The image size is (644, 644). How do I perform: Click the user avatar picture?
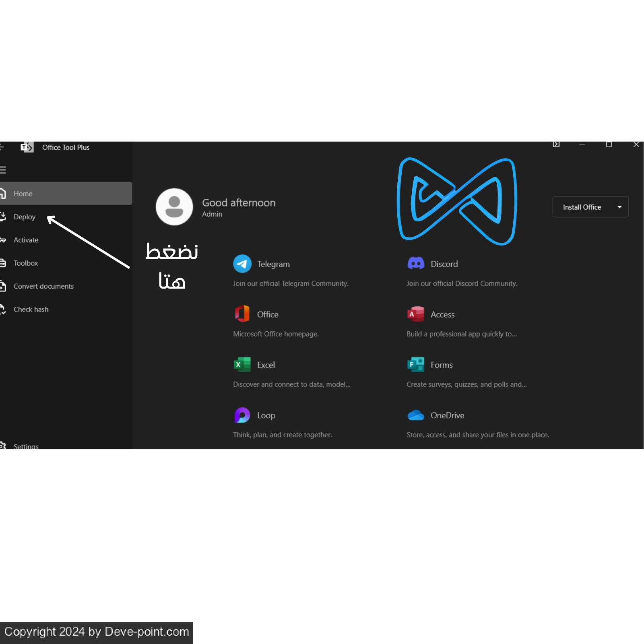174,207
